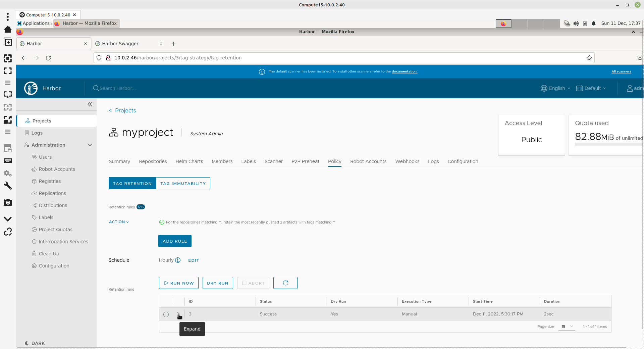Open the Page size selector
The image size is (644, 349).
(x=567, y=327)
